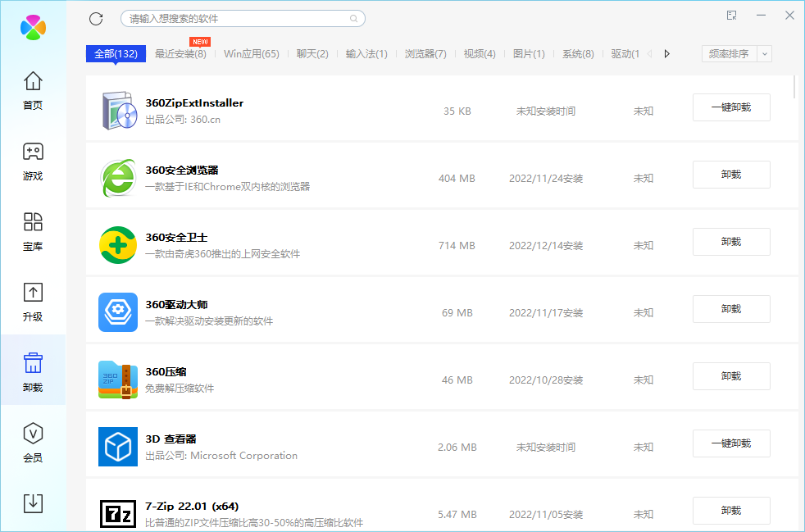805x532 pixels.
Task: Minimize the software manager window
Action: (x=761, y=16)
